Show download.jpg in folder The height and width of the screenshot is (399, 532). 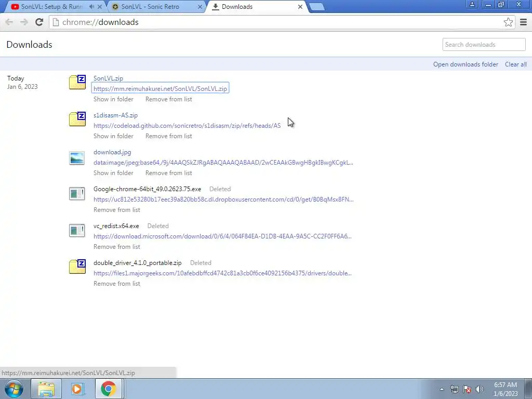[113, 173]
